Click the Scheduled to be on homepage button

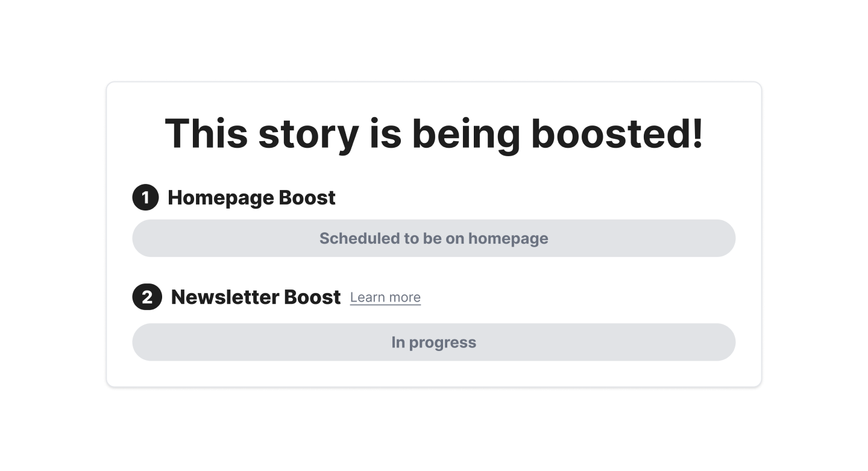coord(434,238)
